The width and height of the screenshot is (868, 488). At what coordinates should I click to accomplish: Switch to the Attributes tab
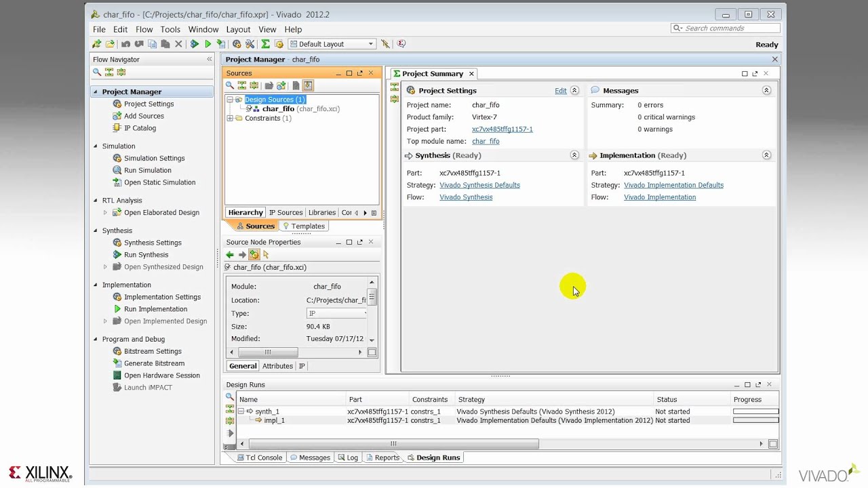277,366
